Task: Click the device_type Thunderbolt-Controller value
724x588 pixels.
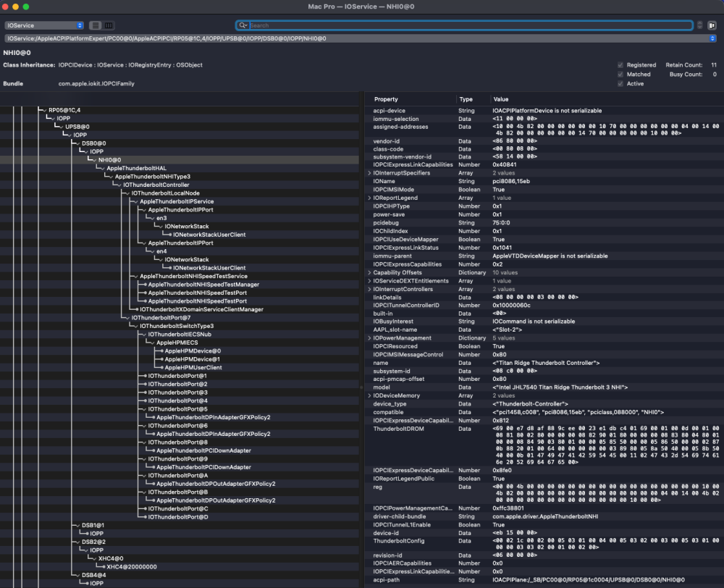Action: click(531, 404)
